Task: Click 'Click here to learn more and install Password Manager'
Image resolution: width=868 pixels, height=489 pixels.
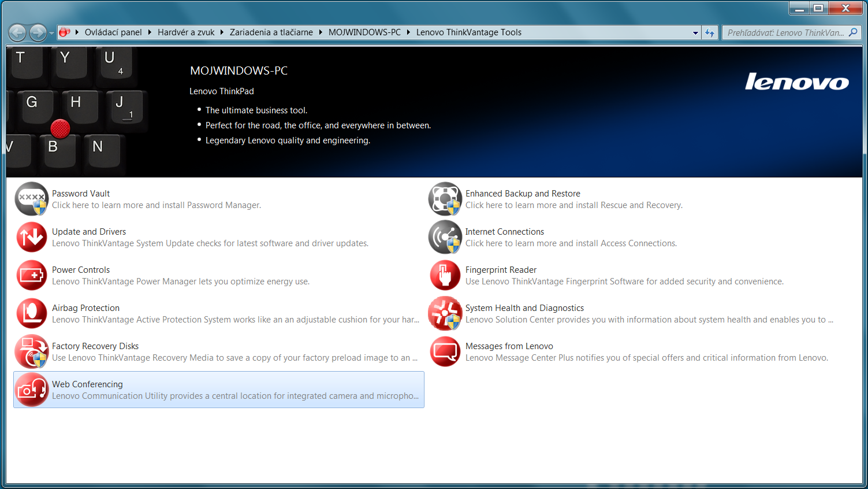Action: coord(157,205)
